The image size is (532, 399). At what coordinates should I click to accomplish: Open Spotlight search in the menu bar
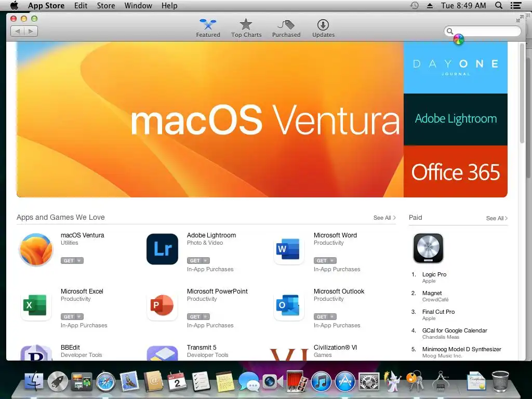(499, 5)
